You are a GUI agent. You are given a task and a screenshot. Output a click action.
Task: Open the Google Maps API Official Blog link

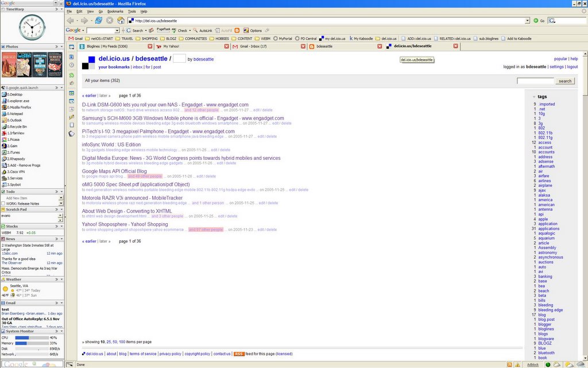point(114,171)
